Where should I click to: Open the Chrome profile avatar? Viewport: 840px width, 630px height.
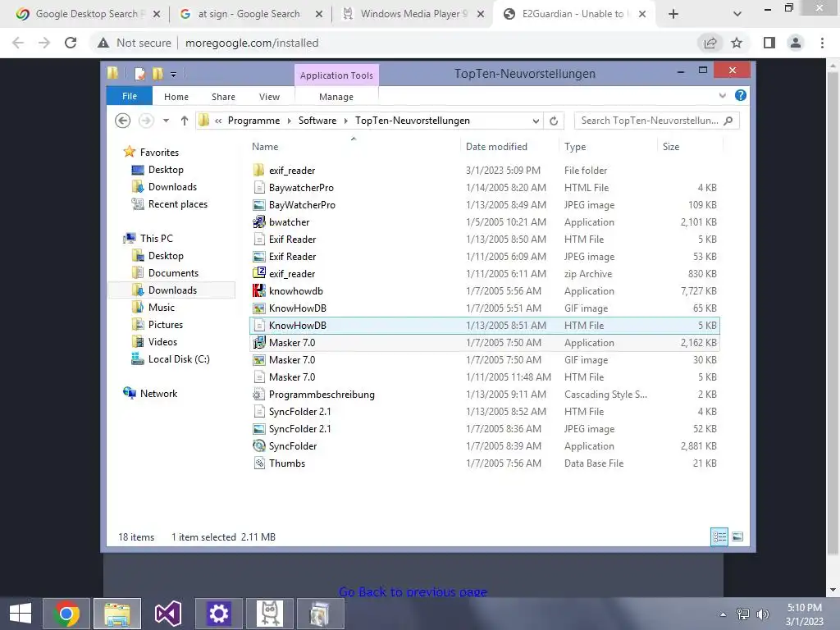click(x=796, y=43)
